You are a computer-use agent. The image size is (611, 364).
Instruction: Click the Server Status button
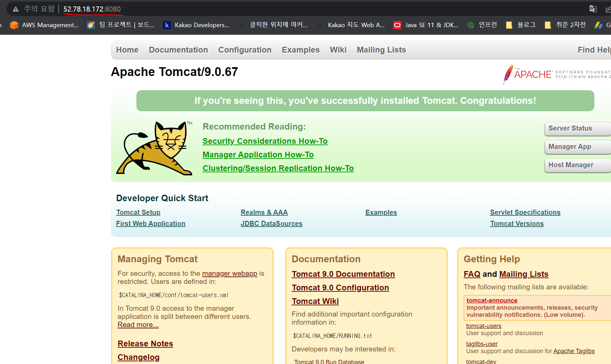578,129
